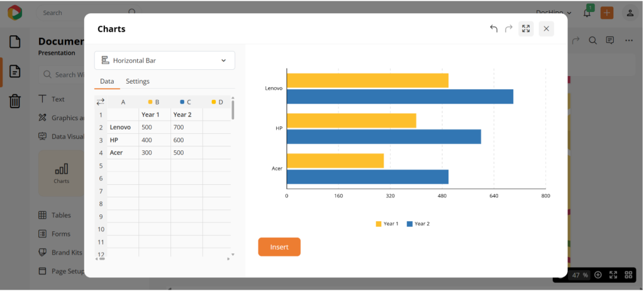Click the yellow swatch of column B
Image resolution: width=644 pixels, height=291 pixels.
pos(150,102)
